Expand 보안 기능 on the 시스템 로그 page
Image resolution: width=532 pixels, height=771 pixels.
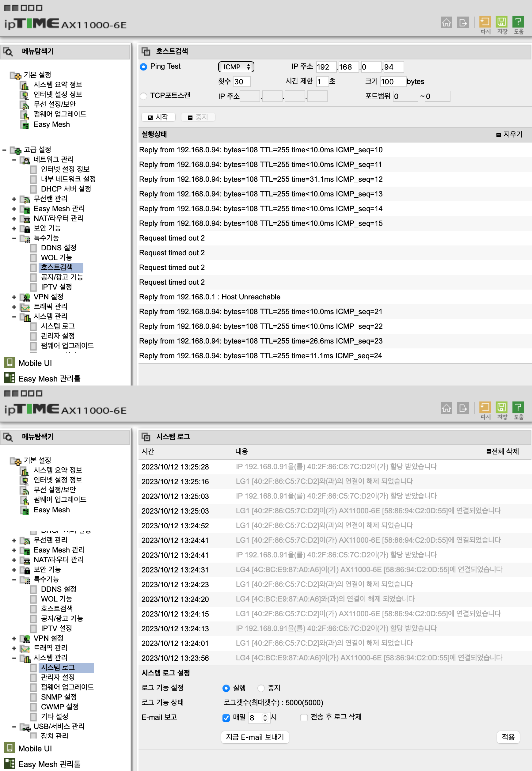[x=14, y=570]
